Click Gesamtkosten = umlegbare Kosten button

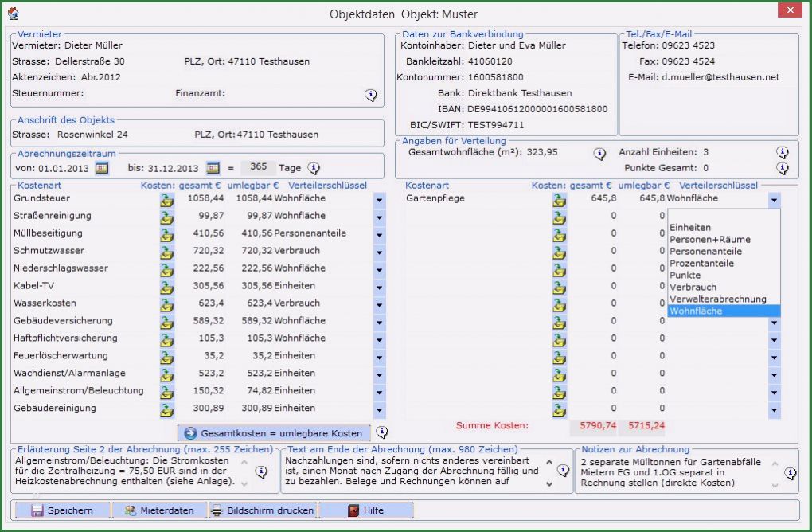pyautogui.click(x=274, y=433)
